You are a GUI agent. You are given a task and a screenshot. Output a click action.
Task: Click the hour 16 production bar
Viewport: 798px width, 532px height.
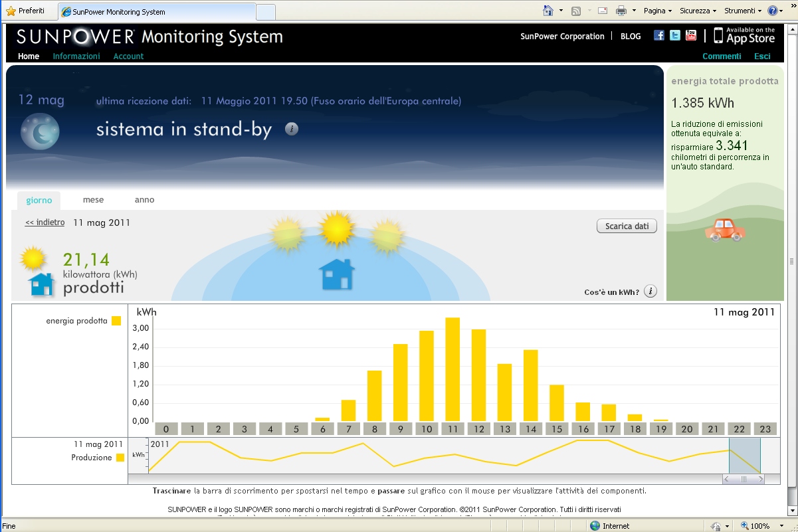(583, 412)
